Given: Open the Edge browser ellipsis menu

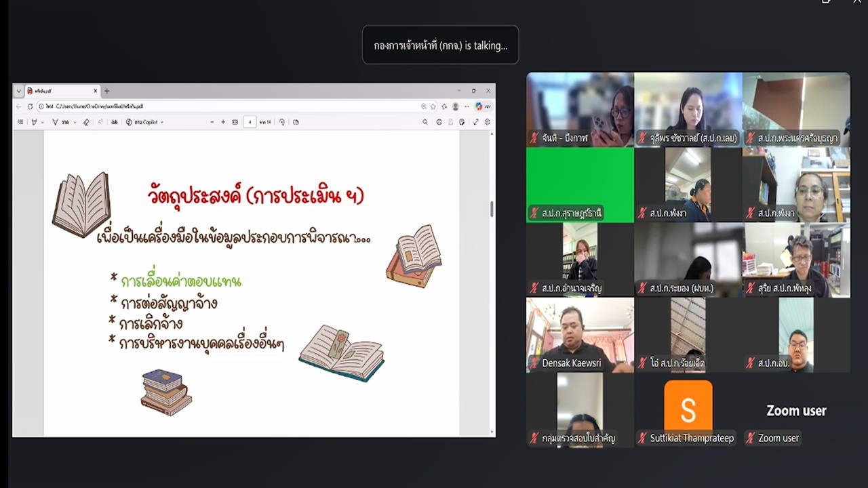Looking at the screenshot, I should coord(466,106).
